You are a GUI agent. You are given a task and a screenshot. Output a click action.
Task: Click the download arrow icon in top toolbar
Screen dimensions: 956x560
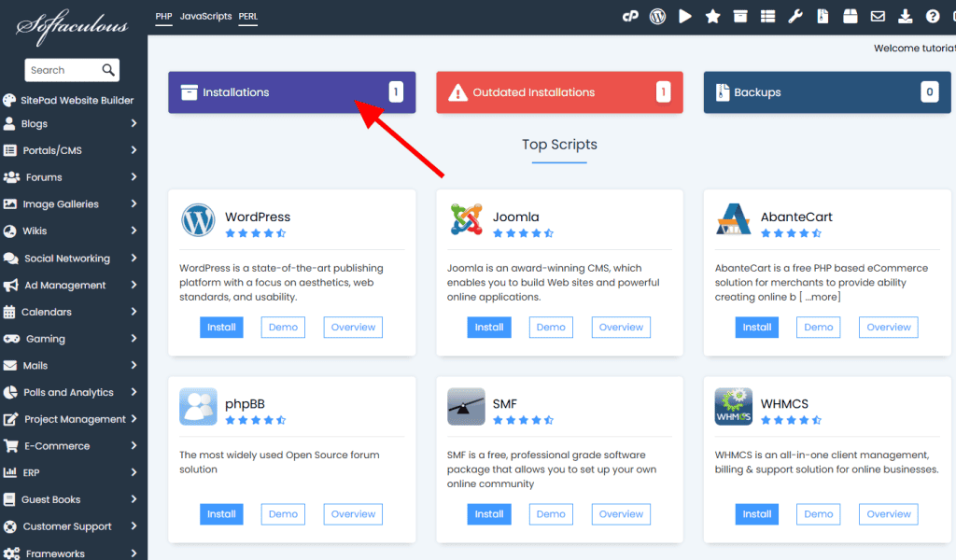pyautogui.click(x=905, y=17)
